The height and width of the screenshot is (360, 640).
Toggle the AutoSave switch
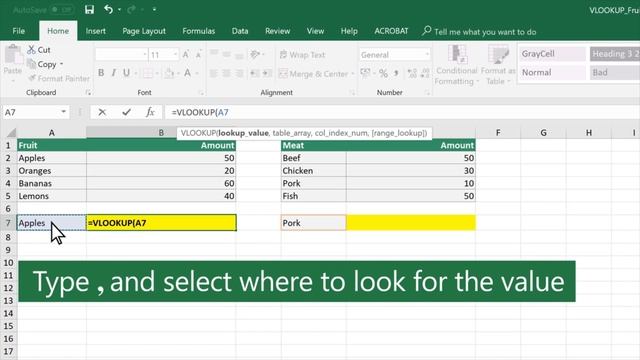pos(62,9)
